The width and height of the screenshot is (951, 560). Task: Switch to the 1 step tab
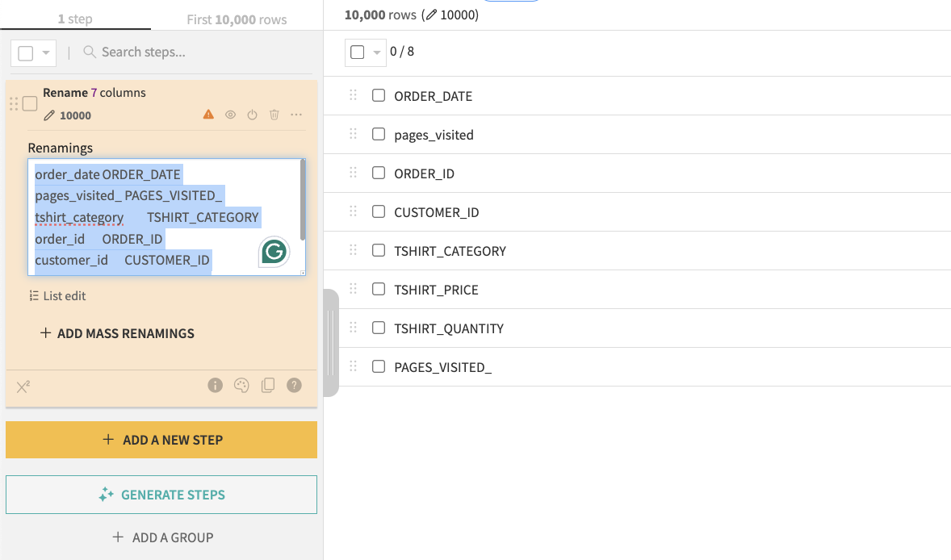coord(75,19)
